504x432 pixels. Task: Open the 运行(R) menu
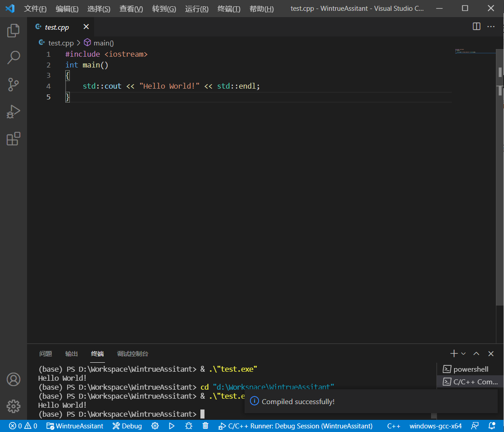(x=196, y=8)
